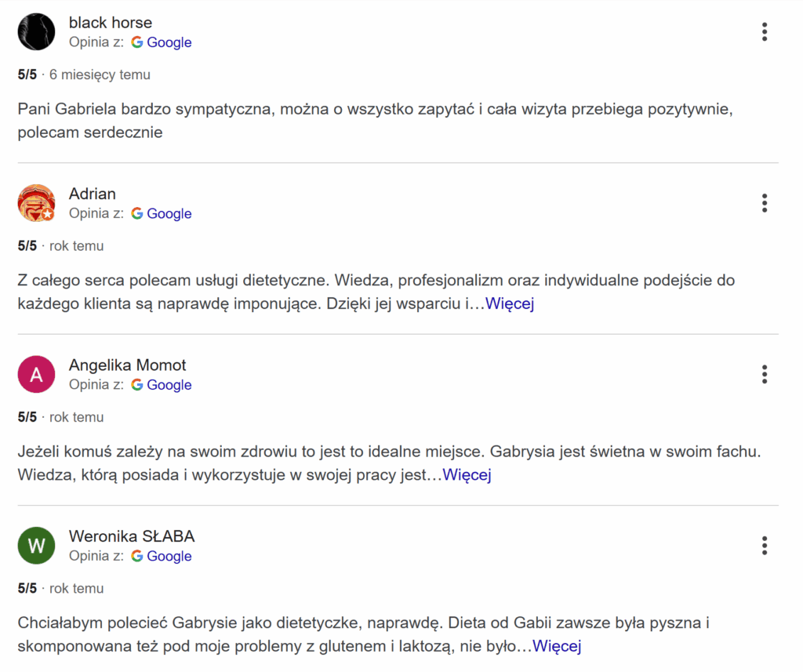The image size is (803, 672).
Task: Click Weronika SŁABA's green 'W' avatar
Action: click(36, 546)
